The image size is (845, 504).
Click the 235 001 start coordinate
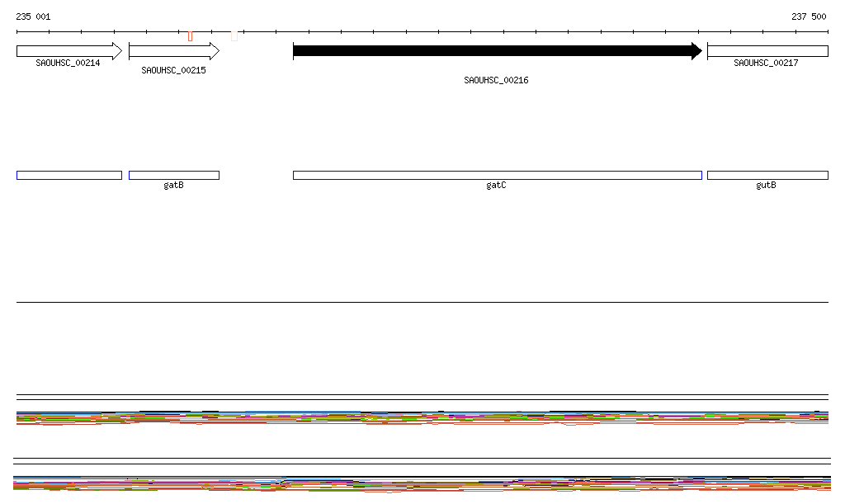click(x=33, y=16)
